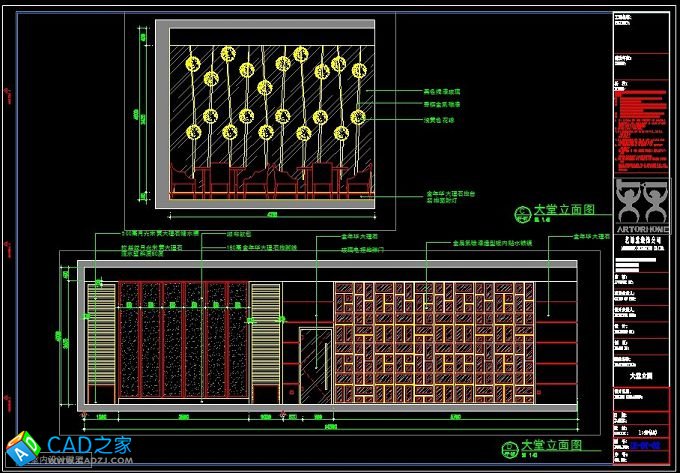
Task: Select the upper elevation section marker circle
Action: (520, 214)
